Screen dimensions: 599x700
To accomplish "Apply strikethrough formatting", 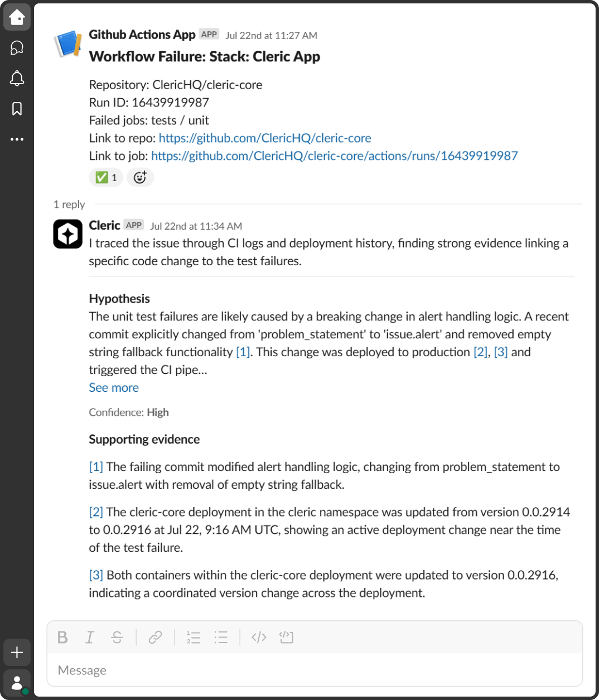I will point(117,637).
